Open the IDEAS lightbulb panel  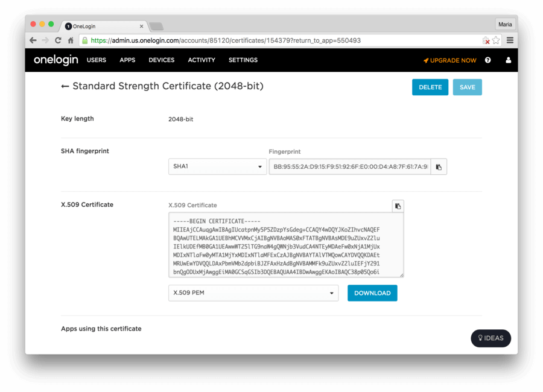point(491,338)
